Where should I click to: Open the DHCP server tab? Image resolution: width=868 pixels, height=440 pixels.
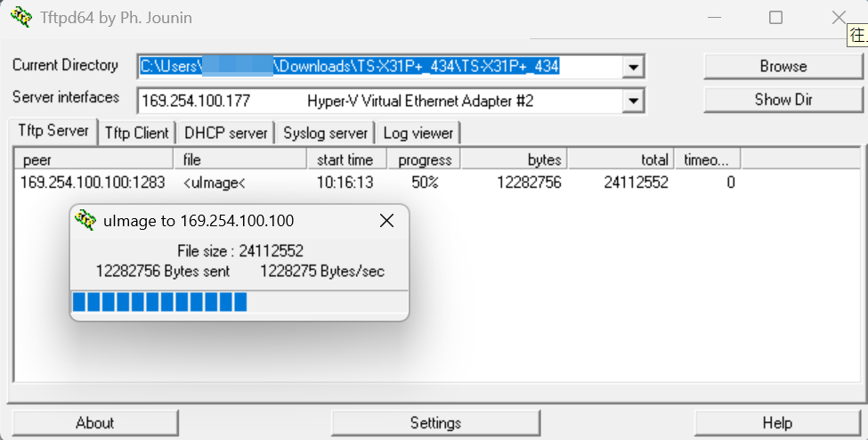pyautogui.click(x=225, y=134)
